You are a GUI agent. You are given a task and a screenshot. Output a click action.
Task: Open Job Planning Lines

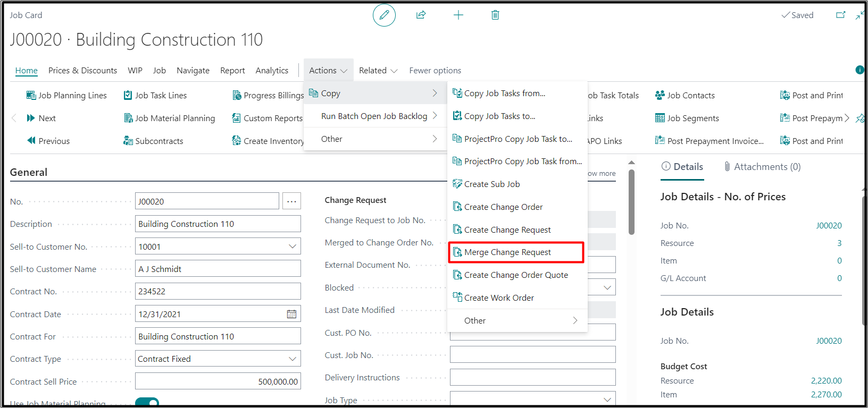[66, 95]
